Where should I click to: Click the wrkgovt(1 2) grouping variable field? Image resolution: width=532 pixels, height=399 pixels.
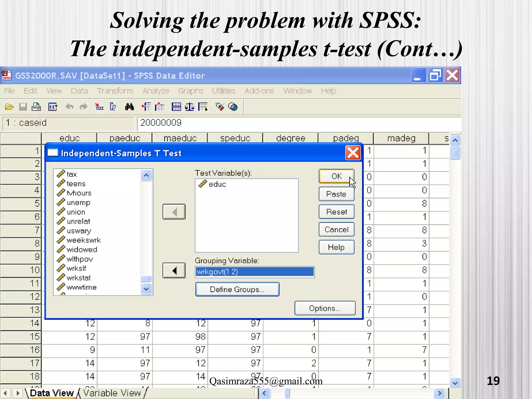pyautogui.click(x=255, y=272)
